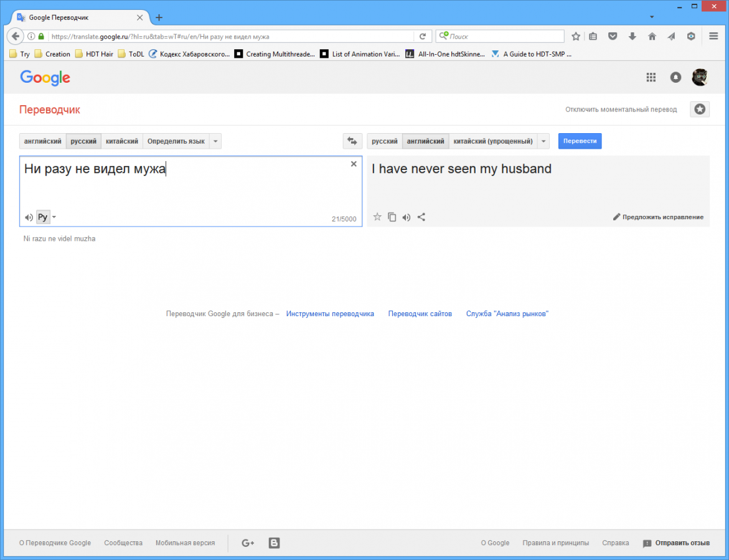The height and width of the screenshot is (560, 729).
Task: Select китайский as source language
Action: [122, 141]
